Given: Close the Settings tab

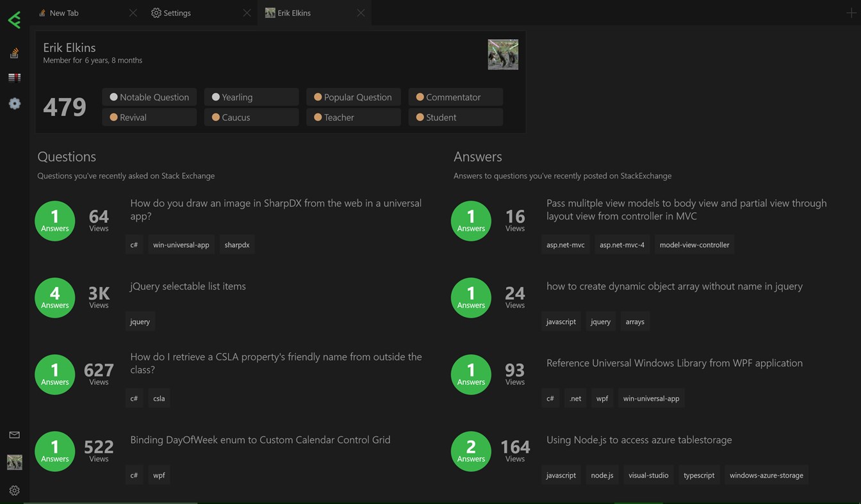Looking at the screenshot, I should tap(247, 13).
